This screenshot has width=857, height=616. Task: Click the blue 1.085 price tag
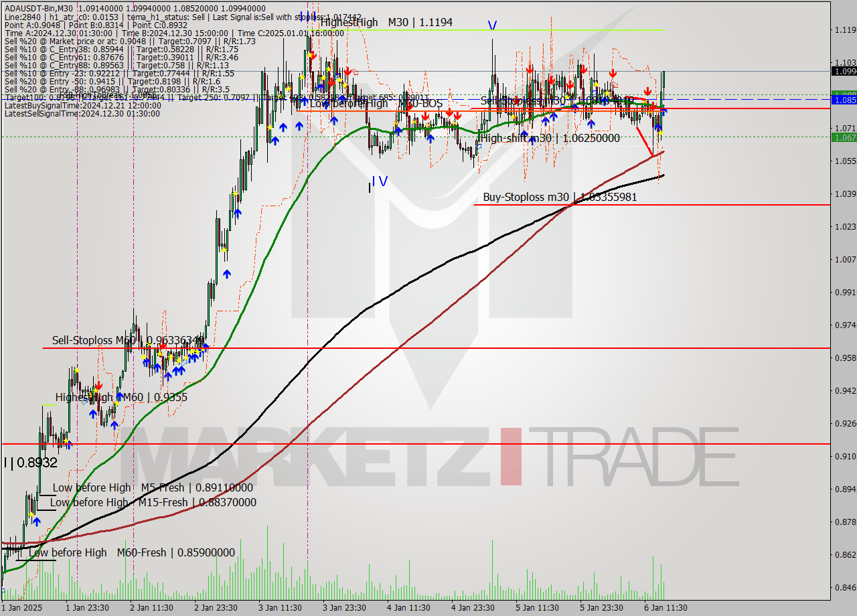pyautogui.click(x=844, y=100)
